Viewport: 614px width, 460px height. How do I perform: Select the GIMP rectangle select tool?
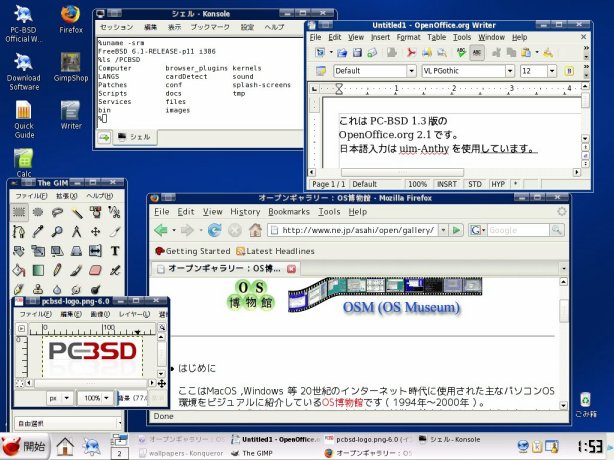(x=19, y=212)
